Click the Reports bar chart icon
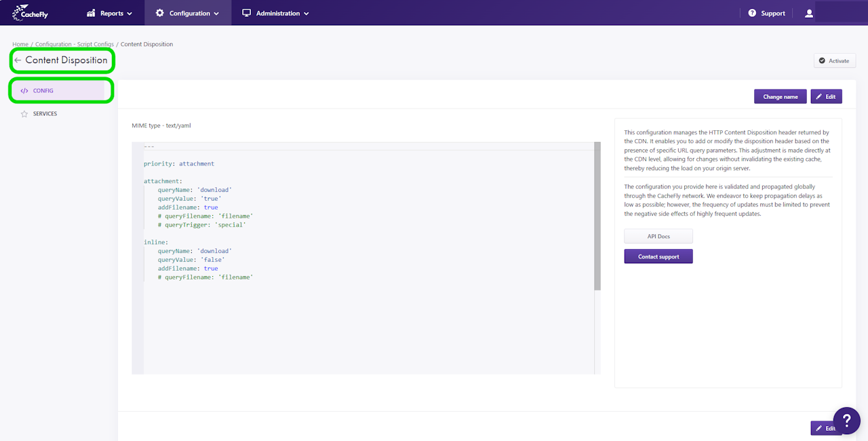This screenshot has width=868, height=441. pyautogui.click(x=91, y=13)
